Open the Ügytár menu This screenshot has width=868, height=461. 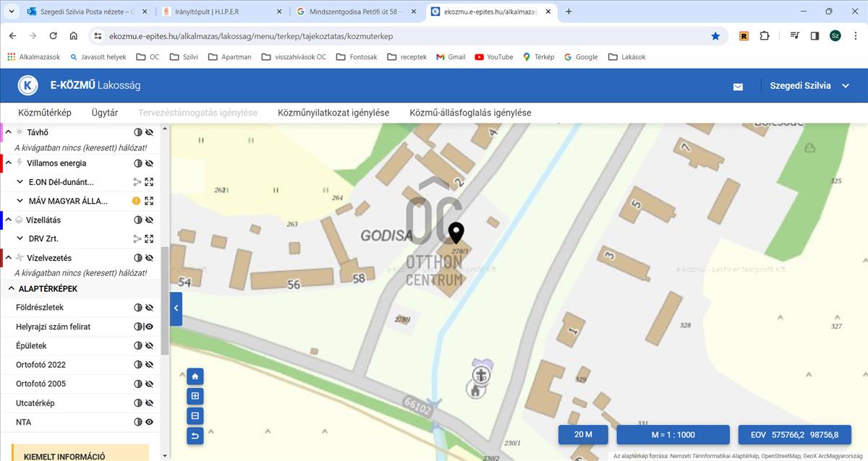105,113
